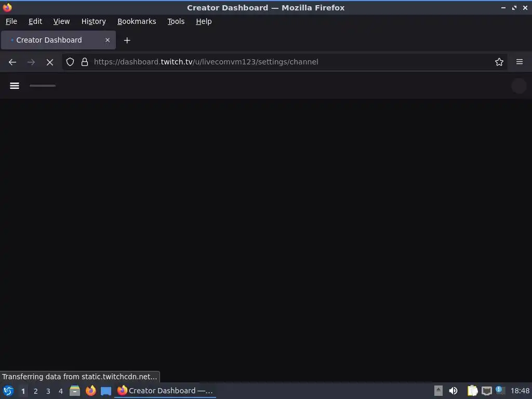Click the eject removable media tray icon
The image size is (532, 399).
point(438,391)
